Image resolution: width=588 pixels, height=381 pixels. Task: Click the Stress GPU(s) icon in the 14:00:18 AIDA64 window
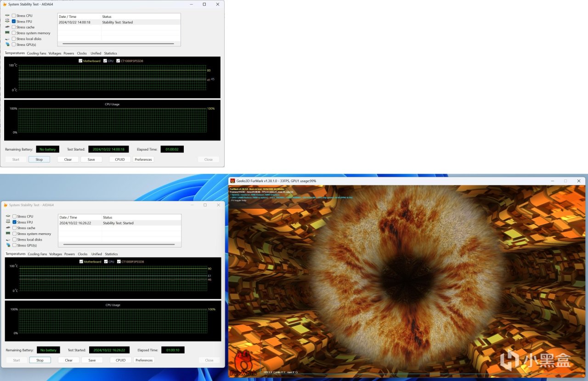pyautogui.click(x=7, y=45)
